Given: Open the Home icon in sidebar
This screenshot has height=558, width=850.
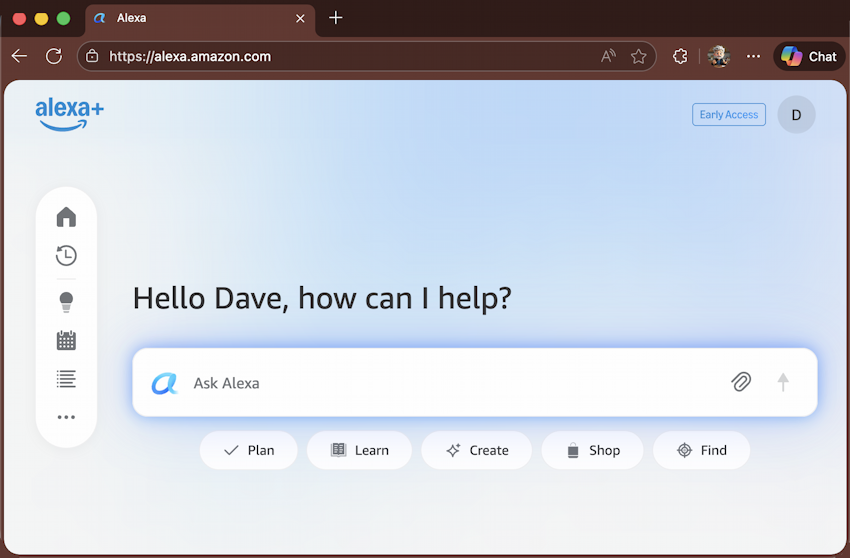Looking at the screenshot, I should point(66,217).
